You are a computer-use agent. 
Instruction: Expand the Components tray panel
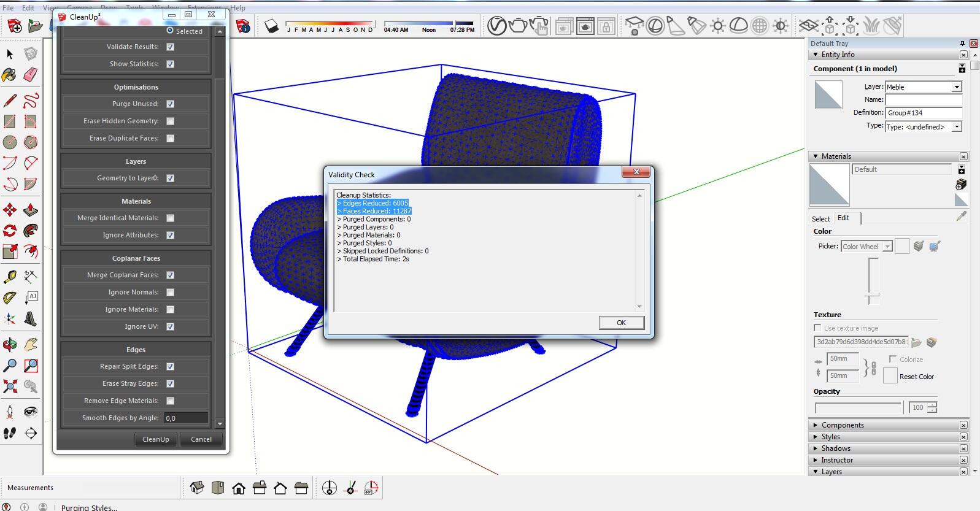tap(842, 425)
